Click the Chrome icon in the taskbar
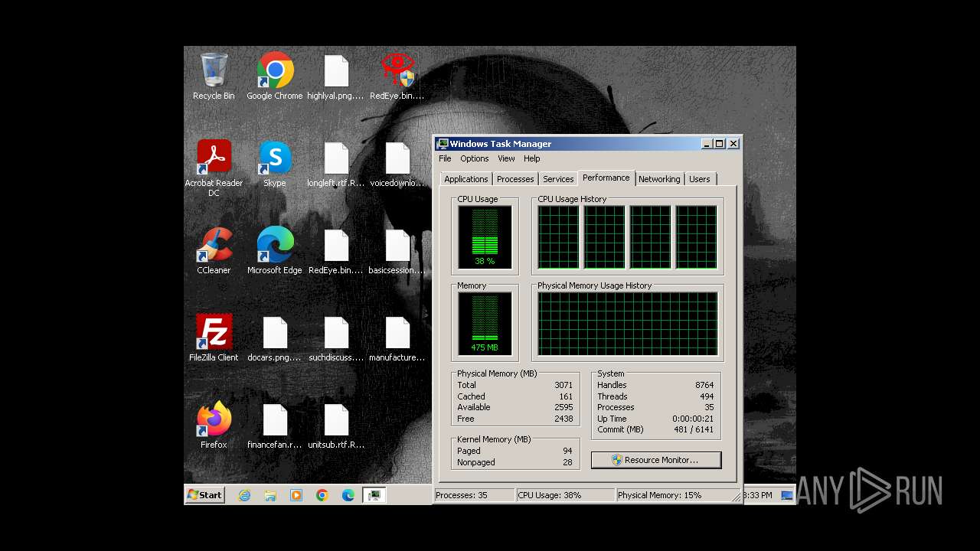 pos(322,495)
